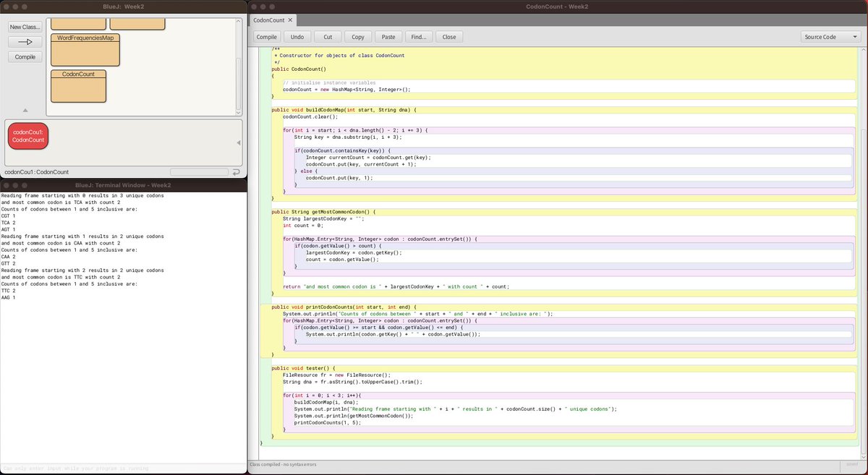Select the CodonCount class box in diagram

tap(79, 85)
